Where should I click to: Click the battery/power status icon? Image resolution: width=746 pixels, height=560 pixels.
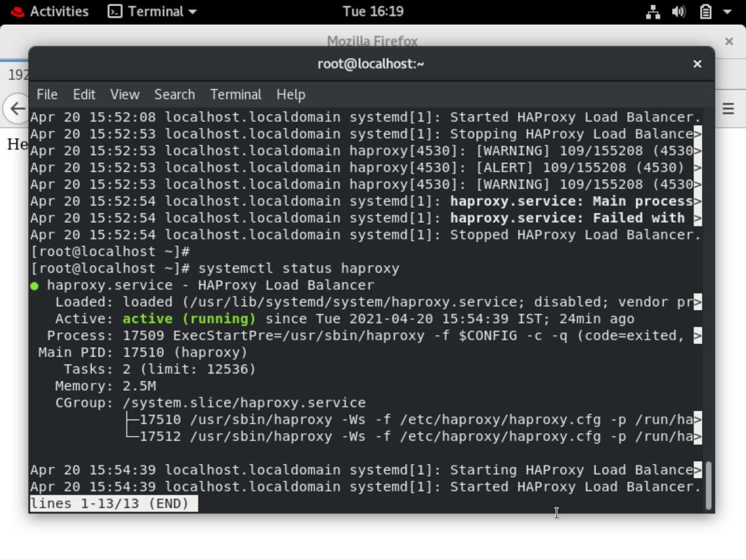(x=706, y=11)
